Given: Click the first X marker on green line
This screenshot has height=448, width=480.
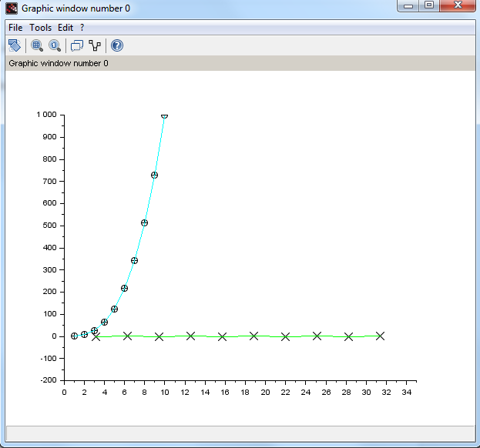Looking at the screenshot, I should point(96,336).
